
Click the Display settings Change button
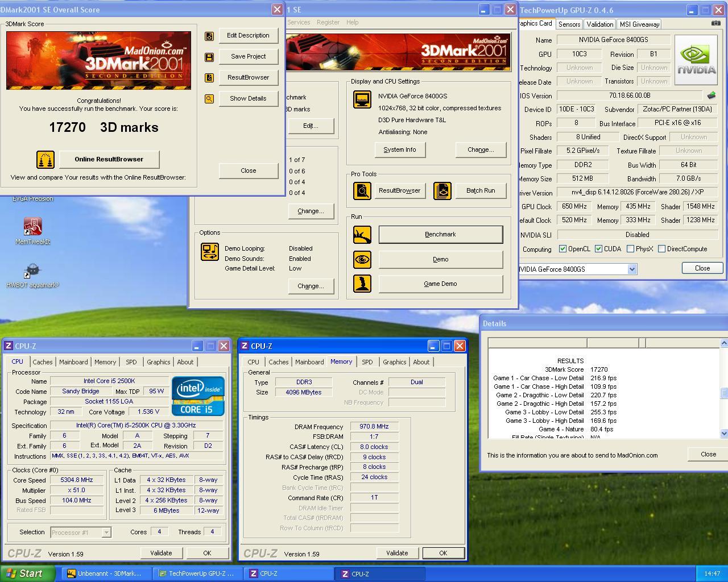(481, 150)
